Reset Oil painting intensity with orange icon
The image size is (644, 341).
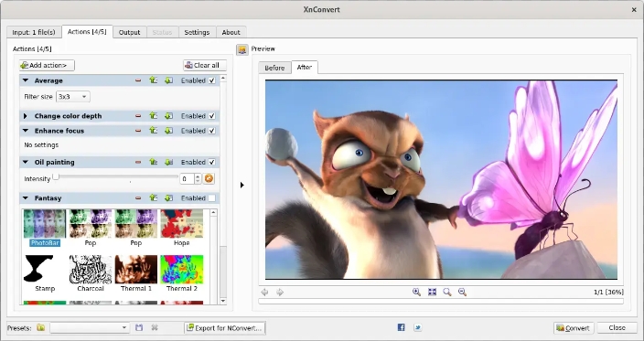pyautogui.click(x=209, y=178)
